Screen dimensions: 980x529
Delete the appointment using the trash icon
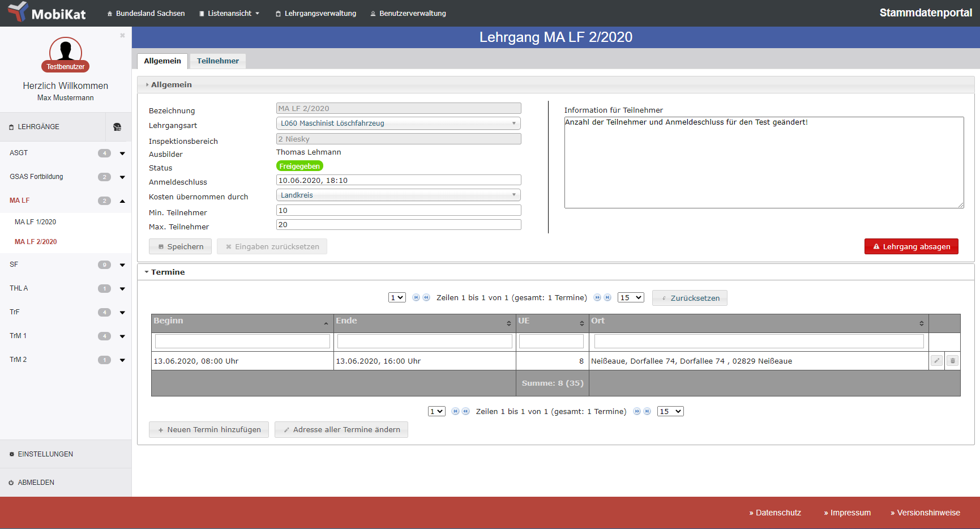(953, 361)
